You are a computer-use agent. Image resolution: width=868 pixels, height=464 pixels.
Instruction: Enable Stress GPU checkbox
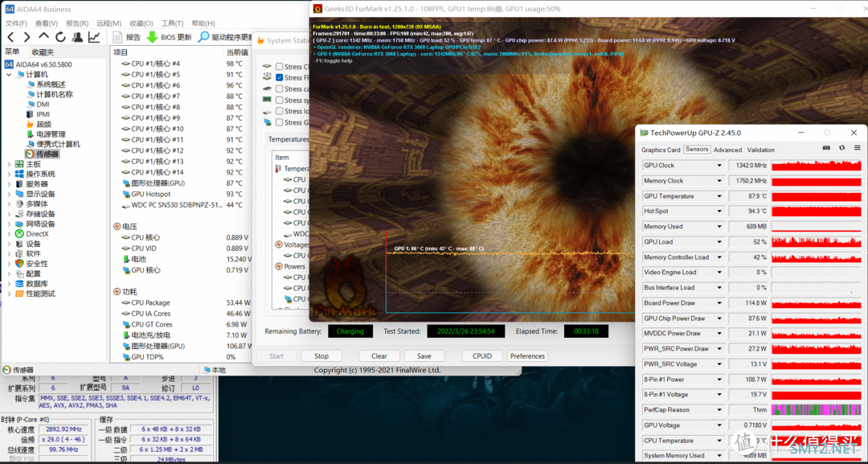pos(279,122)
